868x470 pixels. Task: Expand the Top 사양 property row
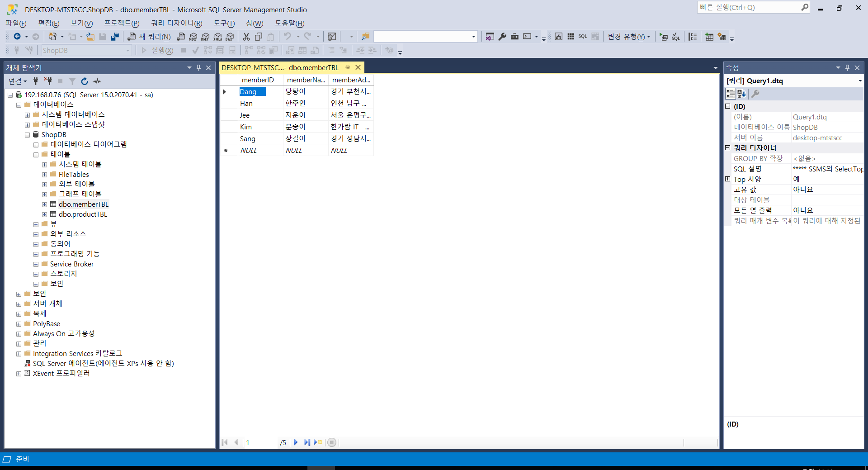pyautogui.click(x=728, y=179)
